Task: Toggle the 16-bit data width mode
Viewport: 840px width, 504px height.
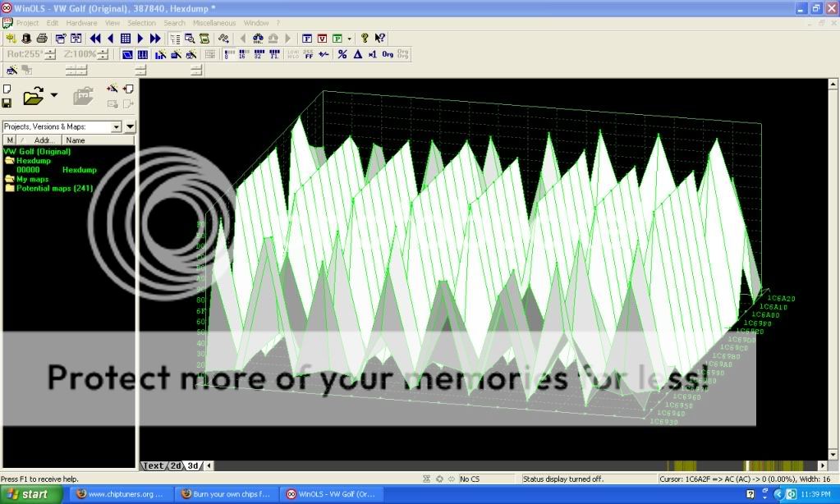Action: [x=242, y=54]
